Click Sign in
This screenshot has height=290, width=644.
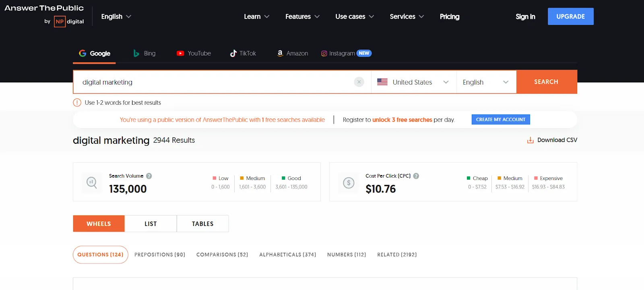525,17
